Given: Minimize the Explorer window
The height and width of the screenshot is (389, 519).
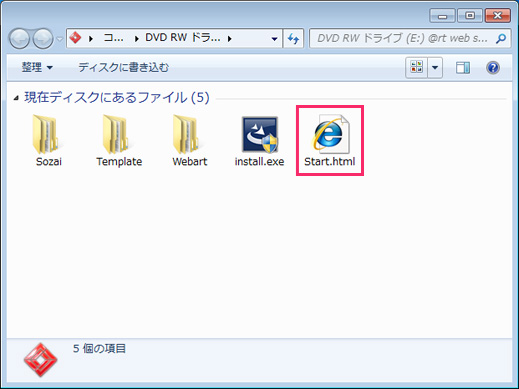Looking at the screenshot, I should click(x=442, y=16).
